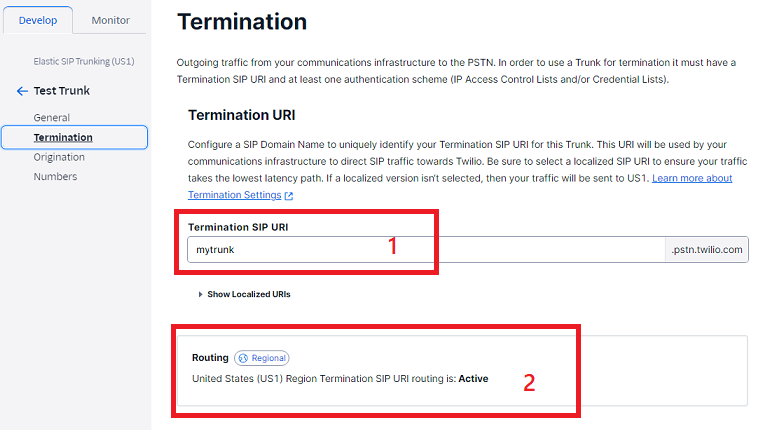Click the Termination SIP URI input field
This screenshot has width=765, height=430.
click(x=426, y=250)
